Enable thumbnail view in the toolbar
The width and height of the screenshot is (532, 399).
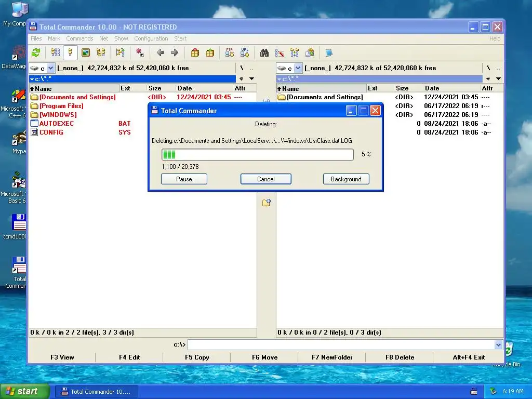[x=86, y=52]
